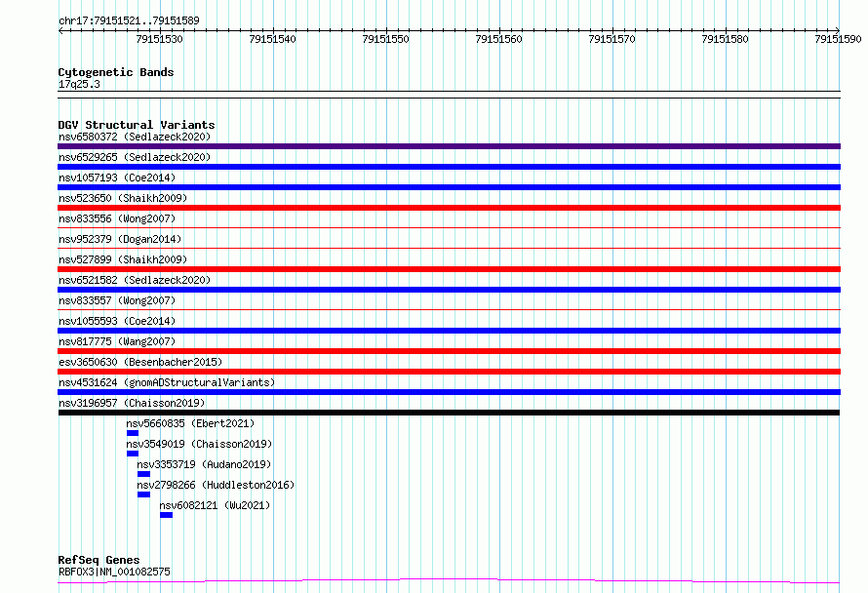Open nsv817775 (Wang2007) variant label
Image resolution: width=868 pixels, height=593 pixels.
pos(117,341)
